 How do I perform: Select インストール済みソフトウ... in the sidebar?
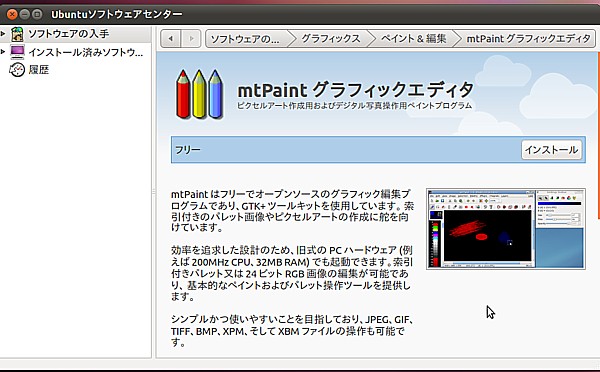point(76,52)
